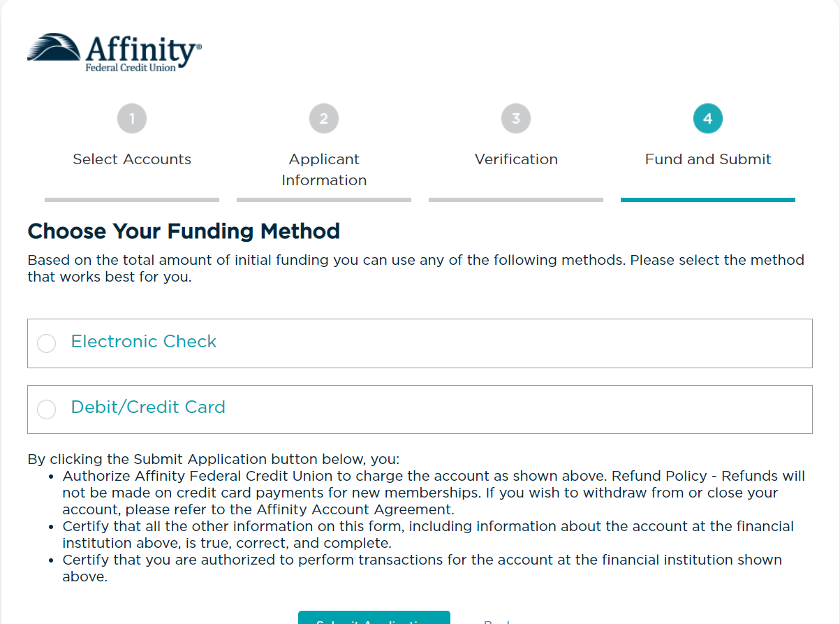Go to the Select Accounts step
The height and width of the screenshot is (624, 840).
tap(132, 159)
